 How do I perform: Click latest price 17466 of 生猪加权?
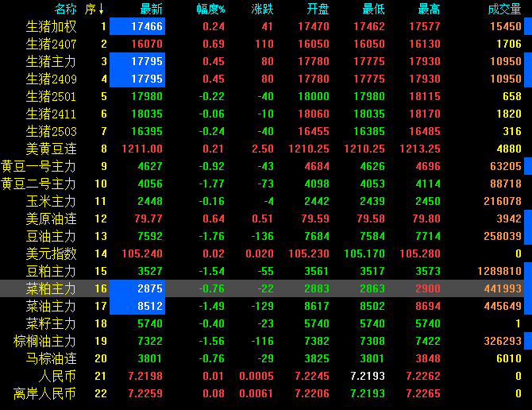point(147,26)
